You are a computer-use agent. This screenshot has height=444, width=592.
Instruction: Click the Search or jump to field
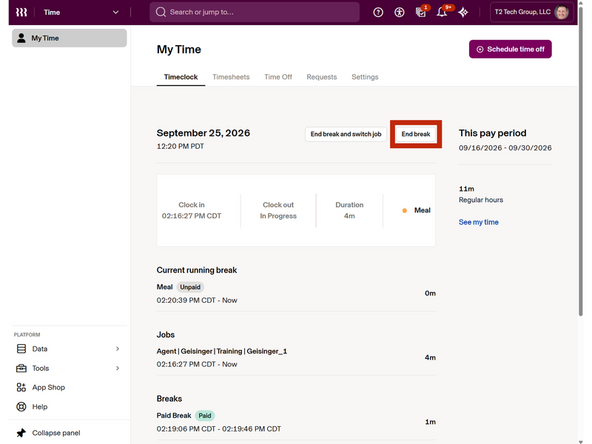[254, 12]
